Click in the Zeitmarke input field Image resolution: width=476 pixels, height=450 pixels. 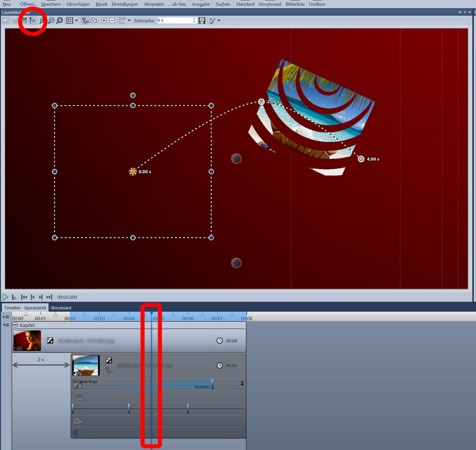coord(174,20)
